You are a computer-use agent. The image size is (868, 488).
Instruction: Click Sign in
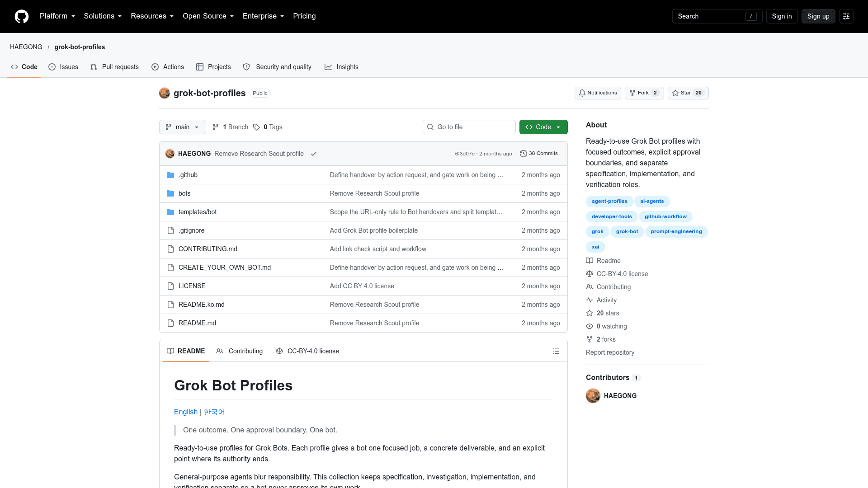[782, 16]
